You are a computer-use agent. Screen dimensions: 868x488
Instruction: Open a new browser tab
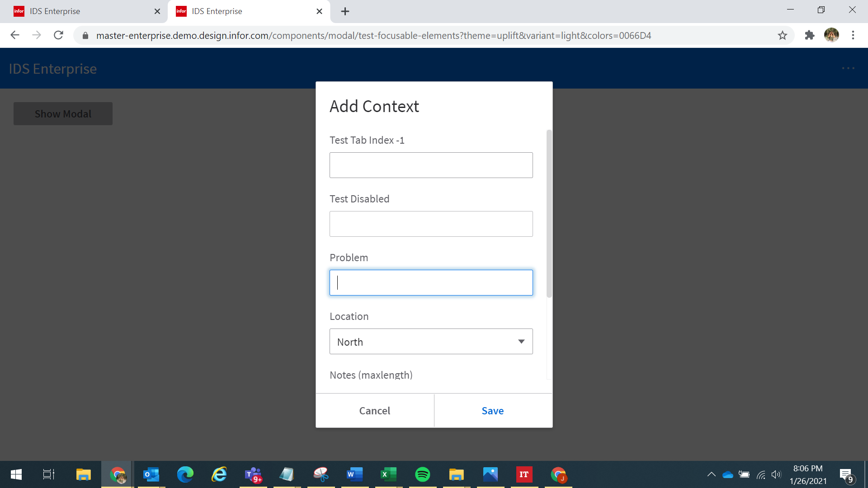point(345,11)
